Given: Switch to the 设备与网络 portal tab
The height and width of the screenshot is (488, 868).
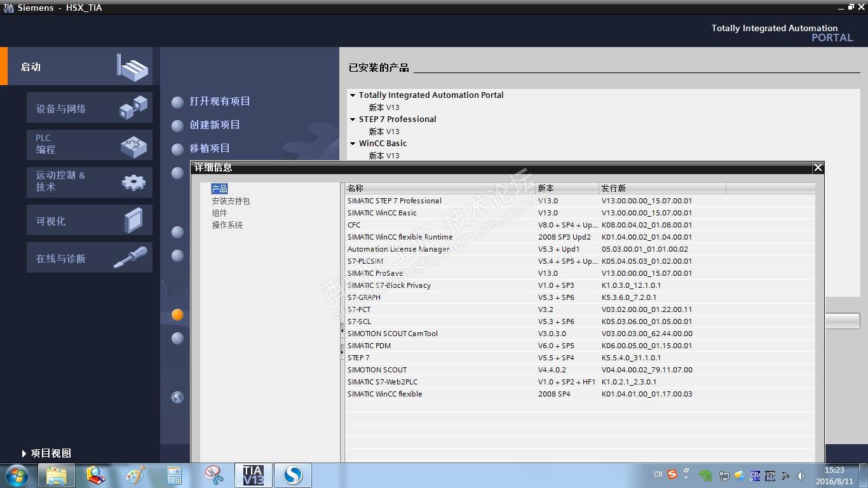Looking at the screenshot, I should pyautogui.click(x=90, y=107).
